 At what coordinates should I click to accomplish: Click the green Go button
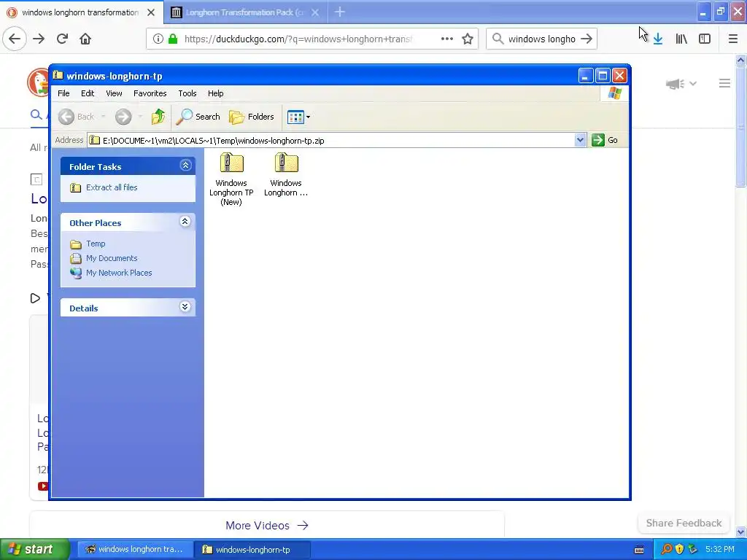605,141
